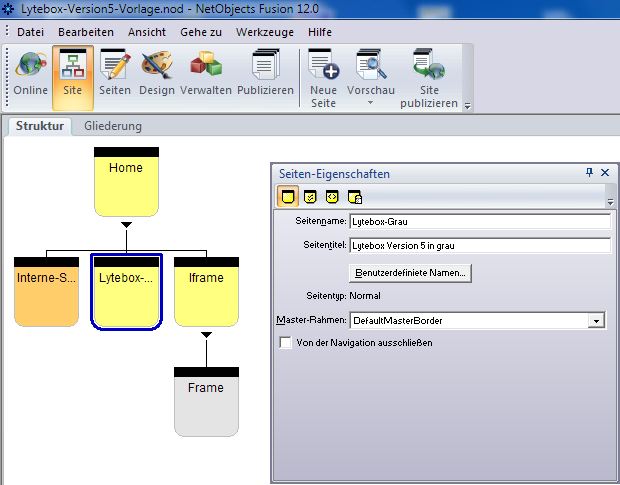Screen dimensions: 620x485
Task: Click the Benutzerdefinierte Namen button
Action: pos(410,272)
